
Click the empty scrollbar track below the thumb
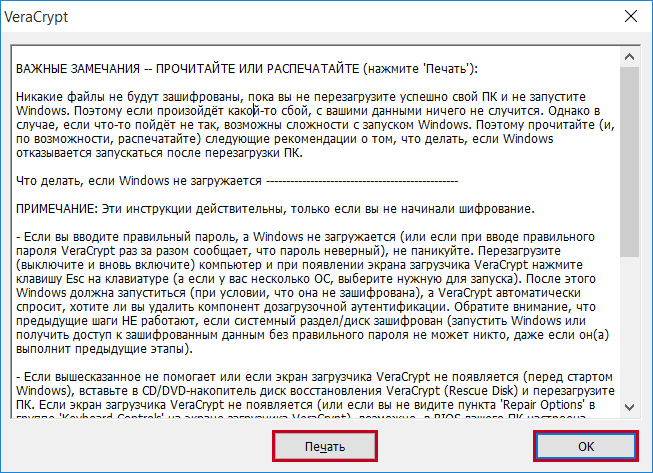click(x=628, y=330)
